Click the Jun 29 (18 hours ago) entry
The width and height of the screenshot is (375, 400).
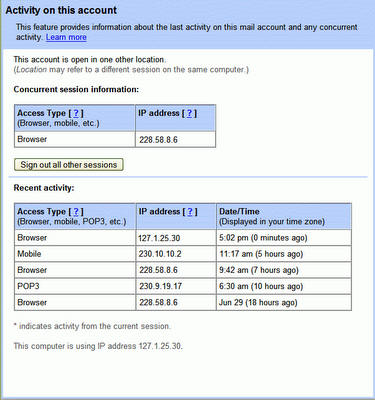point(258,302)
